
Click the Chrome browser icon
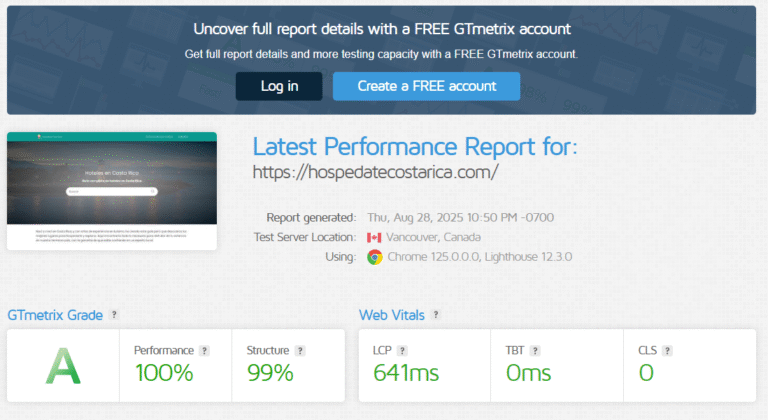(375, 257)
